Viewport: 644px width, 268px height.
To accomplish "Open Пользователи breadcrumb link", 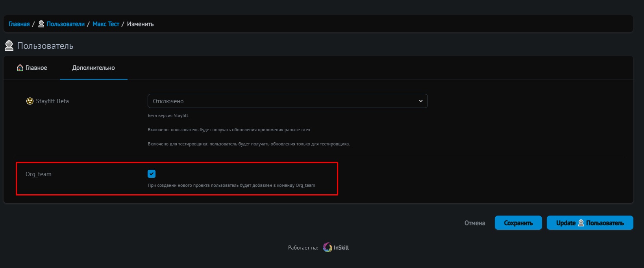I will pyautogui.click(x=65, y=24).
